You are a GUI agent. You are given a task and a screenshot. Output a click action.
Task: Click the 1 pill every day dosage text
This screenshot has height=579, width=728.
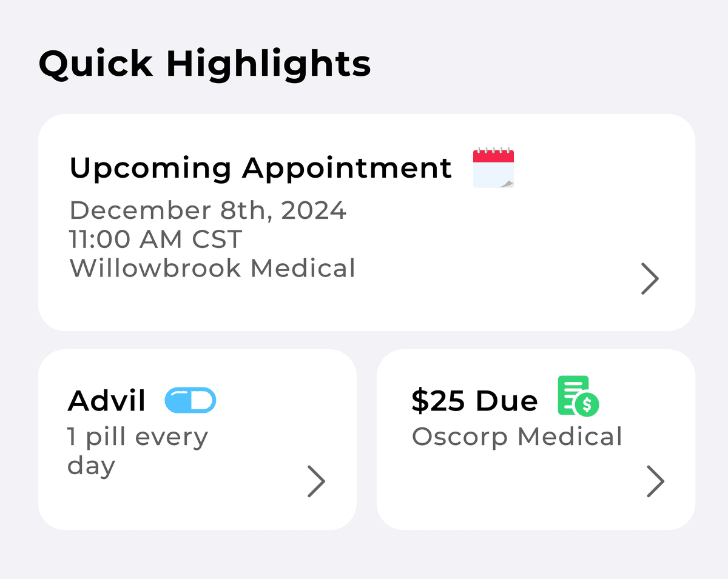138,451
